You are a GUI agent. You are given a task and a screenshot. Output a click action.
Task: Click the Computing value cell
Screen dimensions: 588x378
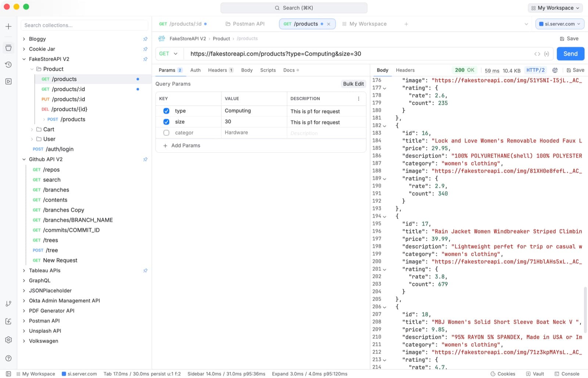tap(254, 111)
